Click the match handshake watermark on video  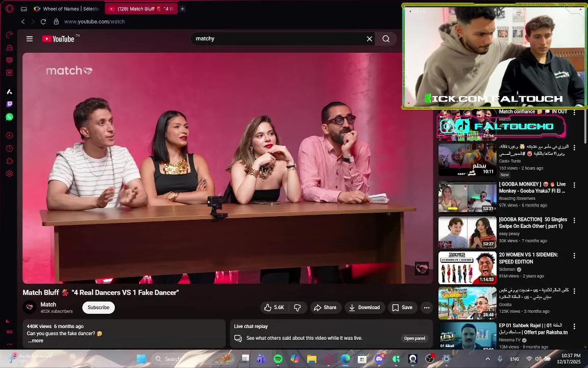tap(422, 268)
